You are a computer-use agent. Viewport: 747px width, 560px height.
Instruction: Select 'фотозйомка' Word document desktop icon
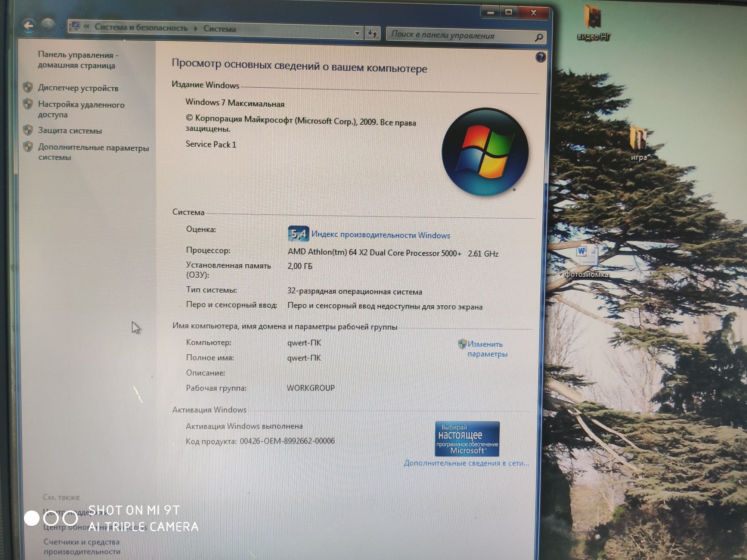tap(586, 261)
